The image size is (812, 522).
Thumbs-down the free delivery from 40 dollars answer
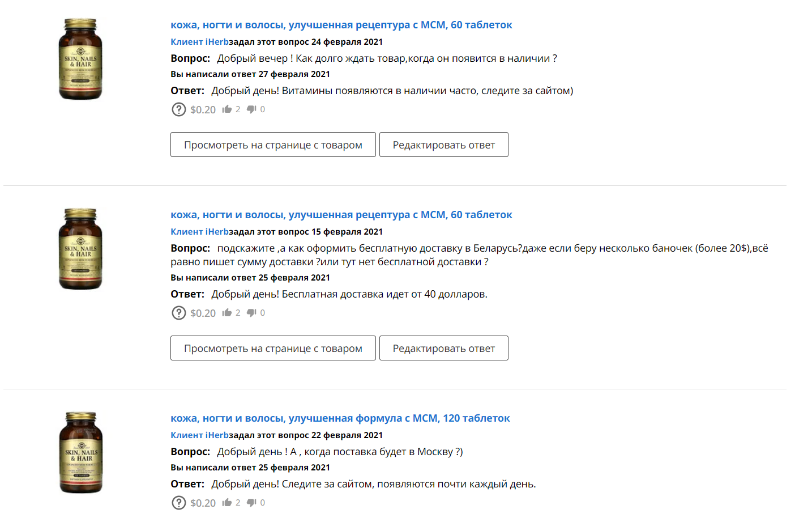[251, 313]
